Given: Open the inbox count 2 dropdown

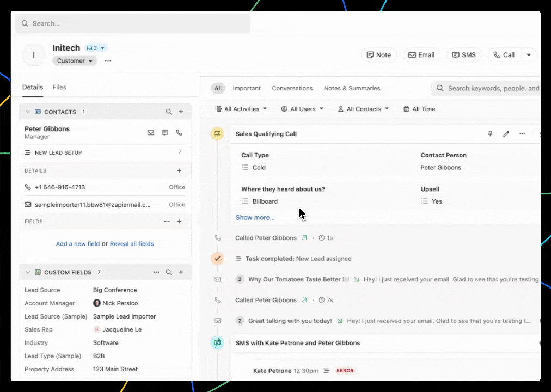Looking at the screenshot, I should (x=96, y=48).
